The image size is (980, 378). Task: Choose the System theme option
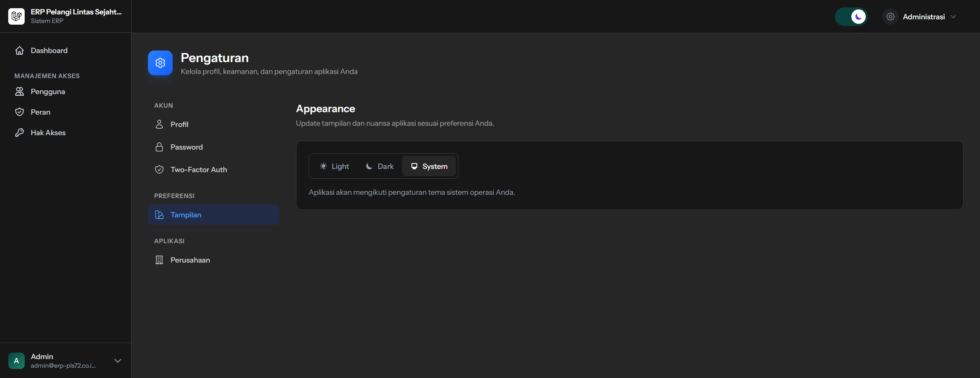pyautogui.click(x=429, y=166)
